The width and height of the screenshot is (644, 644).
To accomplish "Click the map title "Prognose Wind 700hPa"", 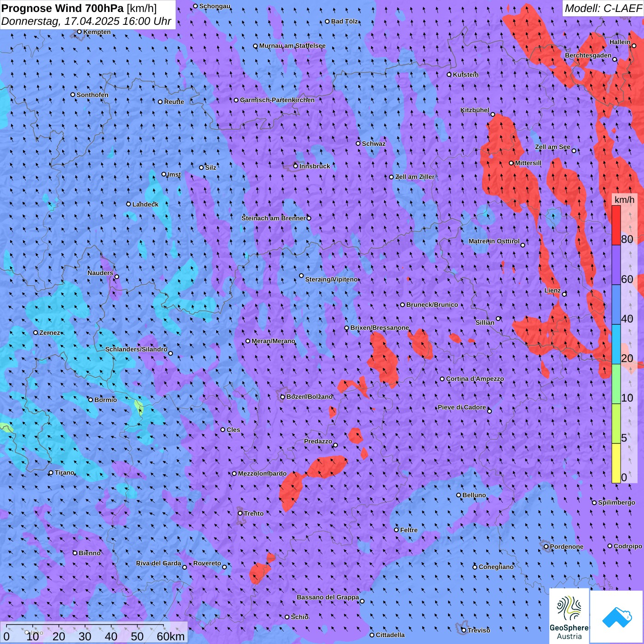I will pos(63,8).
